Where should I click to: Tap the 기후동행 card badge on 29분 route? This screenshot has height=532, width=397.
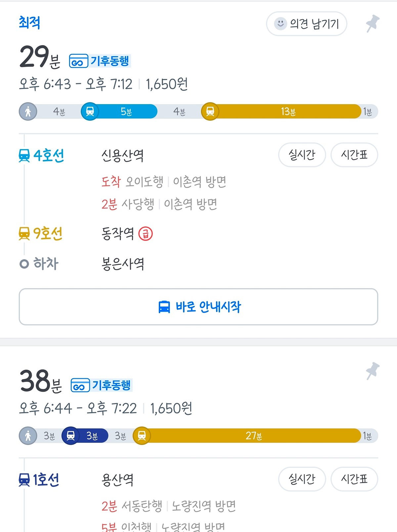100,61
